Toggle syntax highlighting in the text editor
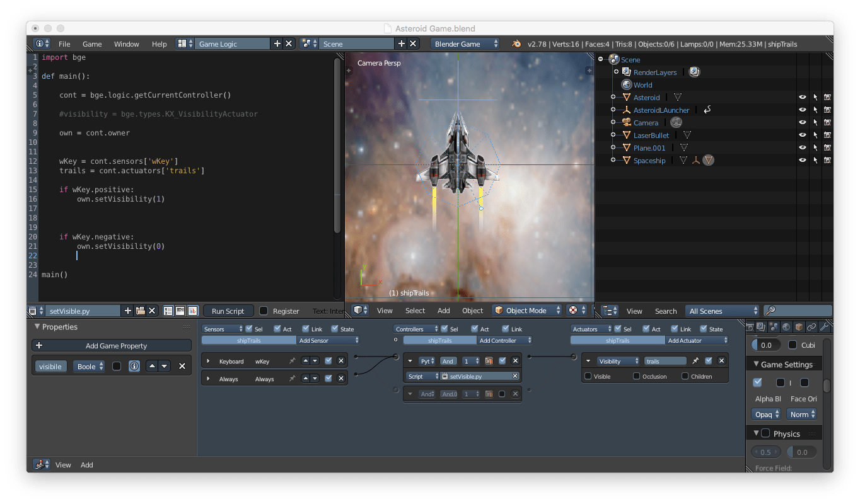 (192, 311)
